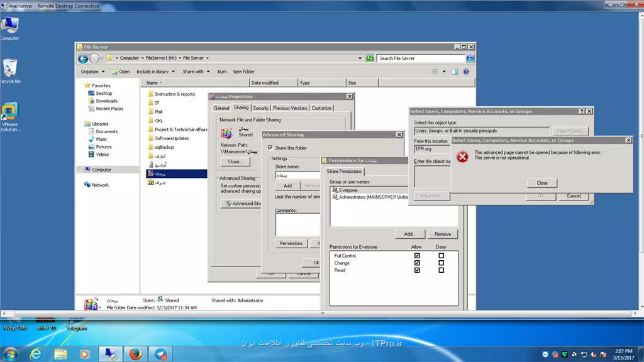Click the Pictures library icon in navigation pane

point(91,146)
